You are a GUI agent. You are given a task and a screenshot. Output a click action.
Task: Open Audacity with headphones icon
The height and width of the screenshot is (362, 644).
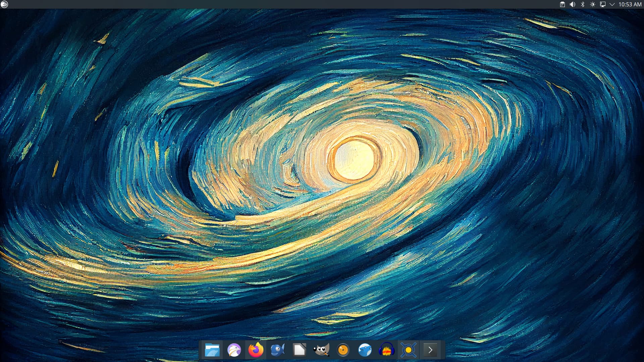(x=386, y=350)
